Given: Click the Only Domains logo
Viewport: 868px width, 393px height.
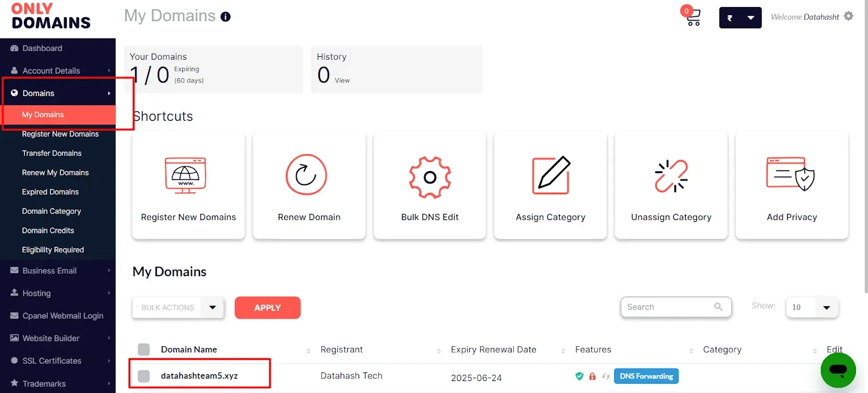Looking at the screenshot, I should click(51, 16).
